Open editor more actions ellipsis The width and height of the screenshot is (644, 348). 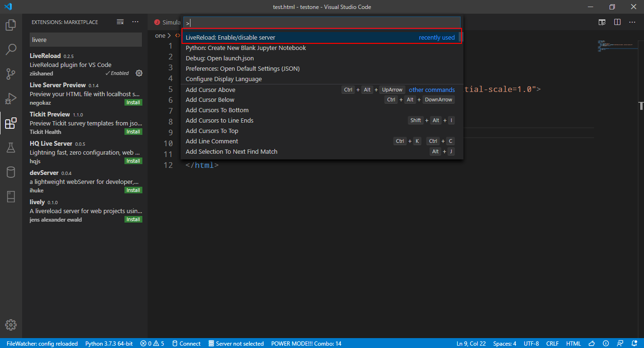click(x=632, y=22)
